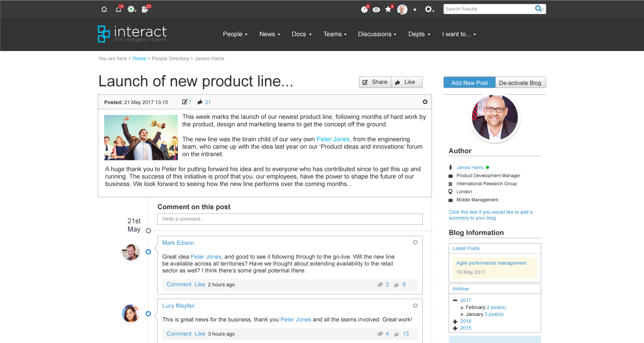The width and height of the screenshot is (644, 343).
Task: Click timeline dot beside Lucy Mayfair comment
Action: click(x=148, y=314)
